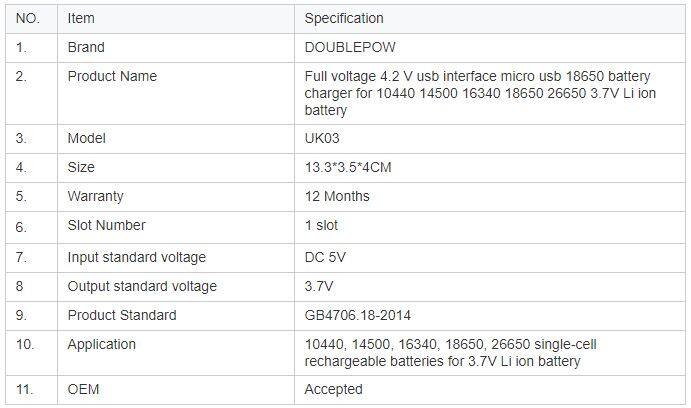Click the "Specification" column header
This screenshot has width=691, height=408.
pyautogui.click(x=344, y=18)
